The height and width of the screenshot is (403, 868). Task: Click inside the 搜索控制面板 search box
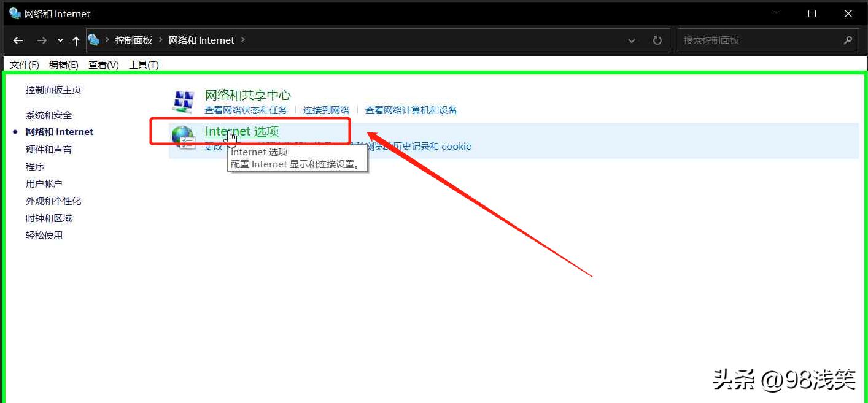click(737, 40)
